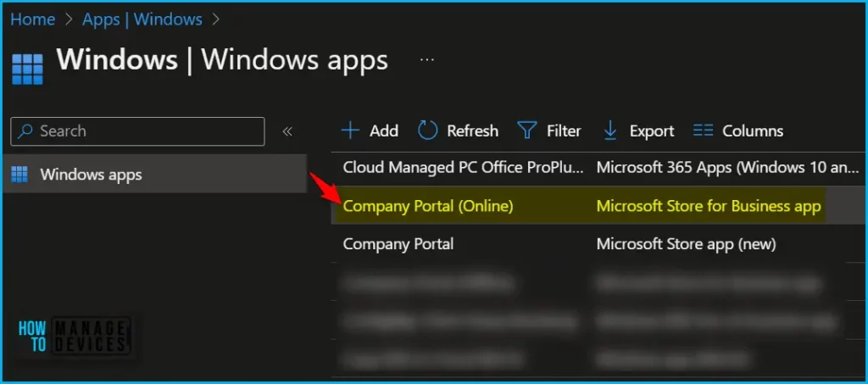Image resolution: width=868 pixels, height=384 pixels.
Task: Select Windows apps in the sidebar
Action: 154,175
